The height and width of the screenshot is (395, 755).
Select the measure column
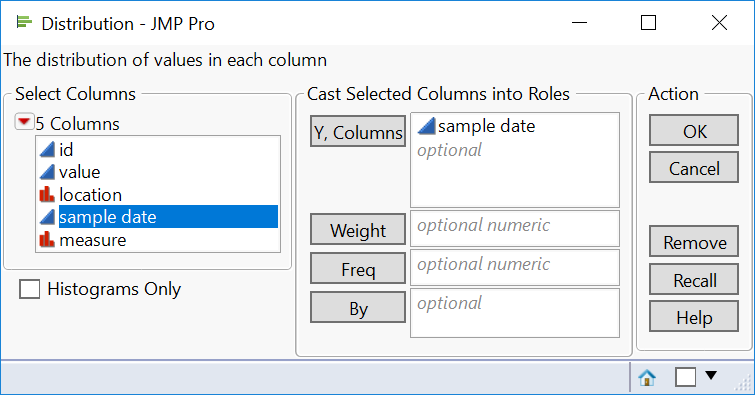click(x=92, y=240)
